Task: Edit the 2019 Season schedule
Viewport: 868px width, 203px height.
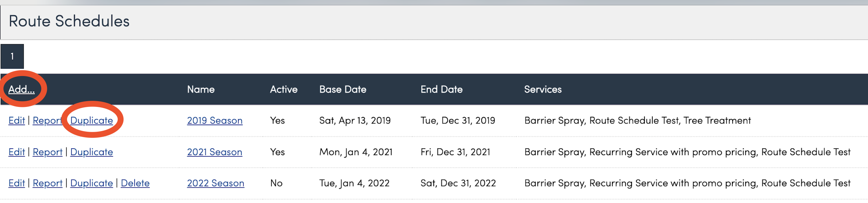Action: (17, 121)
